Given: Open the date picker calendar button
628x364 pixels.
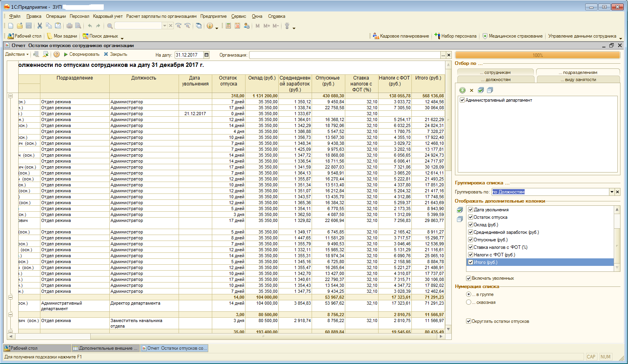Looking at the screenshot, I should click(206, 55).
